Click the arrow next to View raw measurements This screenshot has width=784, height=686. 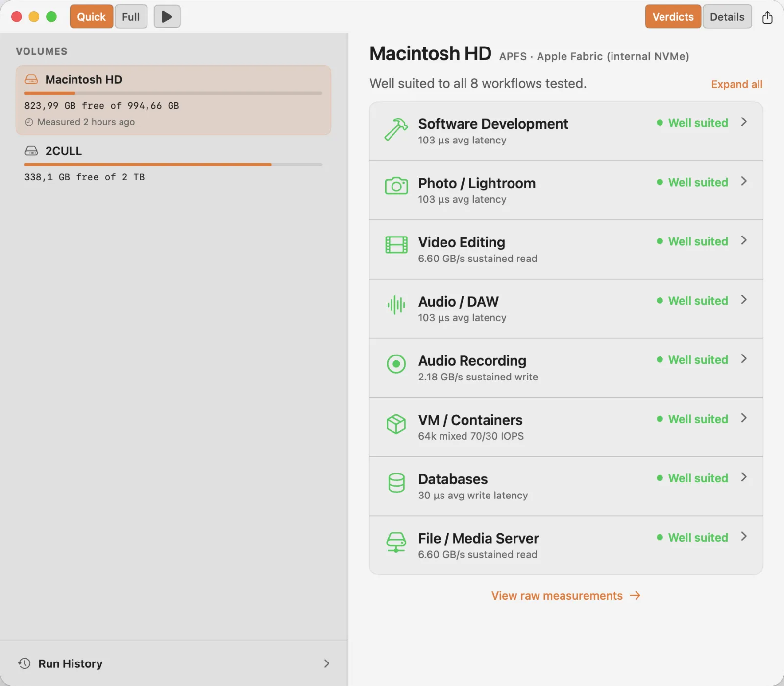click(635, 596)
